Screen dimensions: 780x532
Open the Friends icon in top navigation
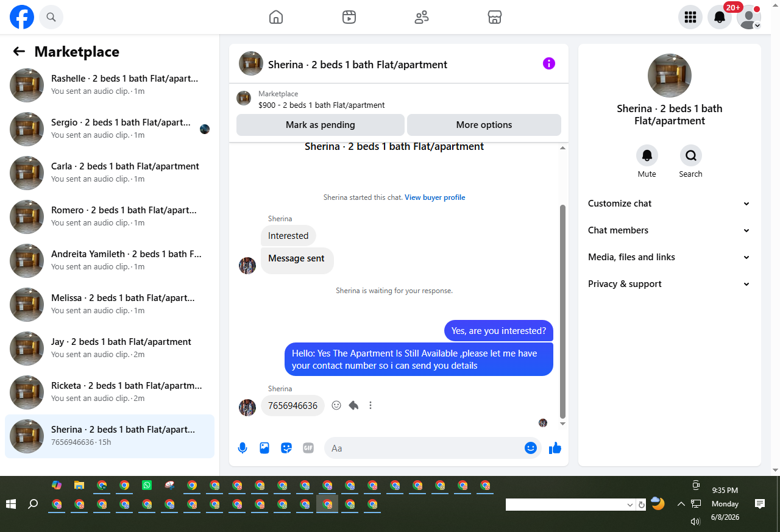[x=422, y=17]
